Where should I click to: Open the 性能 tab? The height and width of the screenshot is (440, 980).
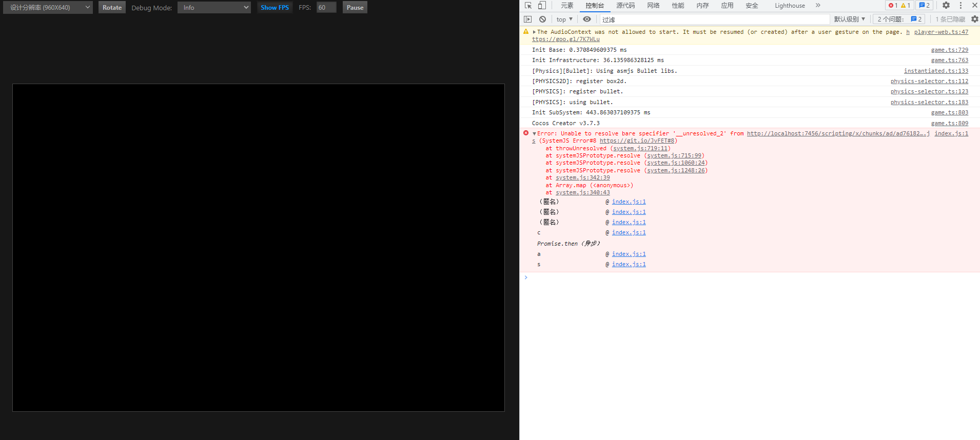[678, 6]
